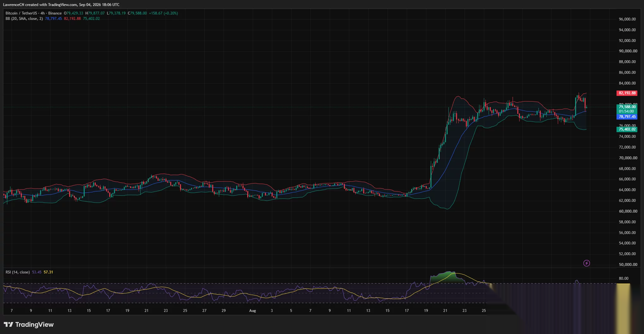Click the 62,000.00 price axis label
Viewport: 644px width, 334px height.
(627, 201)
